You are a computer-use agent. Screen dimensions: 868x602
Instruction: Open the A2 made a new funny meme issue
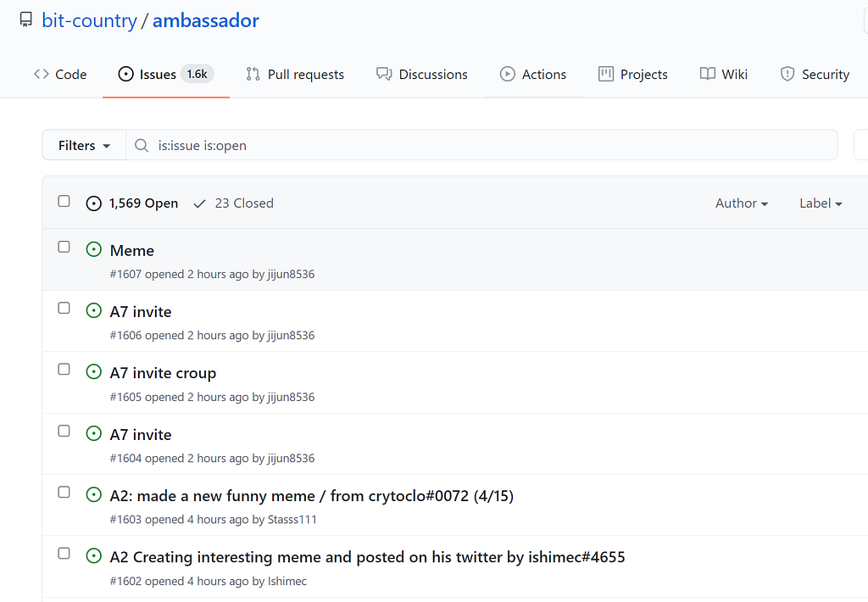click(312, 496)
